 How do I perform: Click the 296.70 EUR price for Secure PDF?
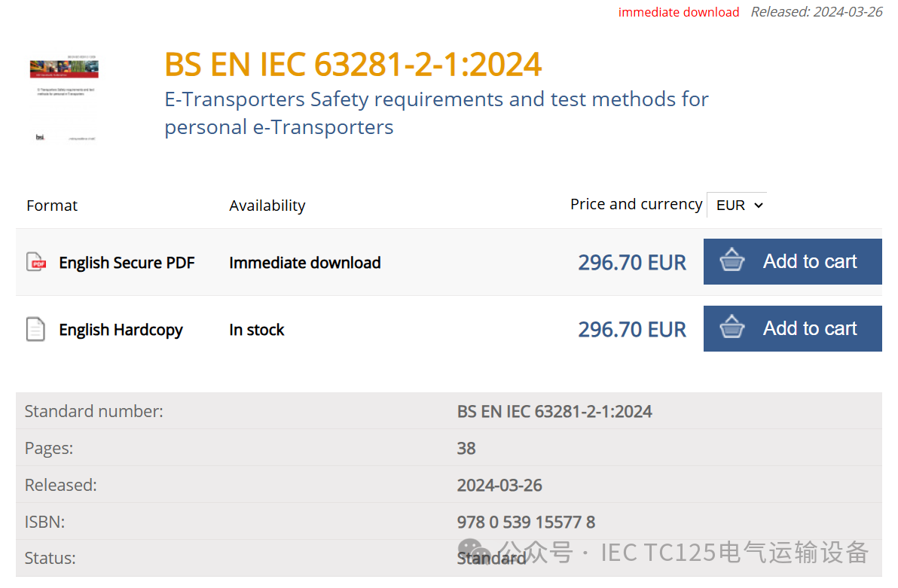(x=632, y=263)
